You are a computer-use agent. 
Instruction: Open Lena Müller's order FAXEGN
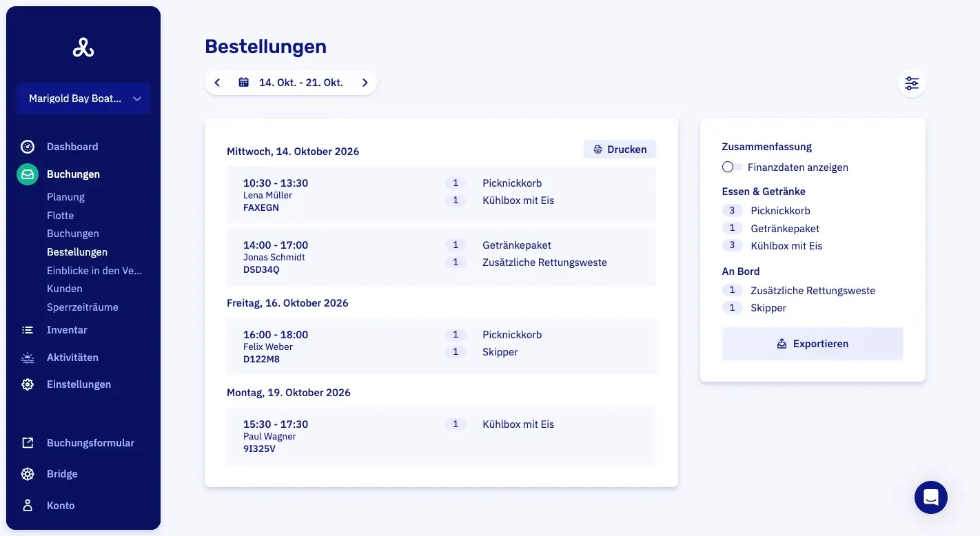(441, 195)
